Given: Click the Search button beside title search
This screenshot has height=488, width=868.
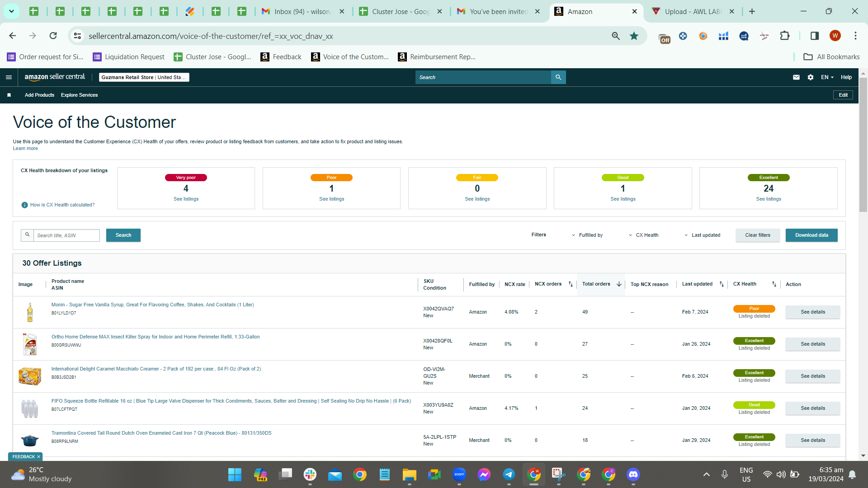Looking at the screenshot, I should (123, 235).
